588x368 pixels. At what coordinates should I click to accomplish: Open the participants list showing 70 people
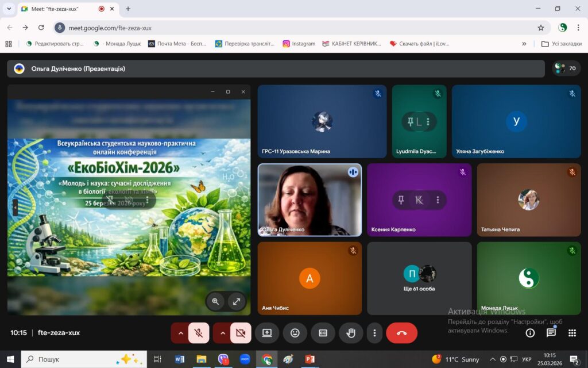[566, 68]
